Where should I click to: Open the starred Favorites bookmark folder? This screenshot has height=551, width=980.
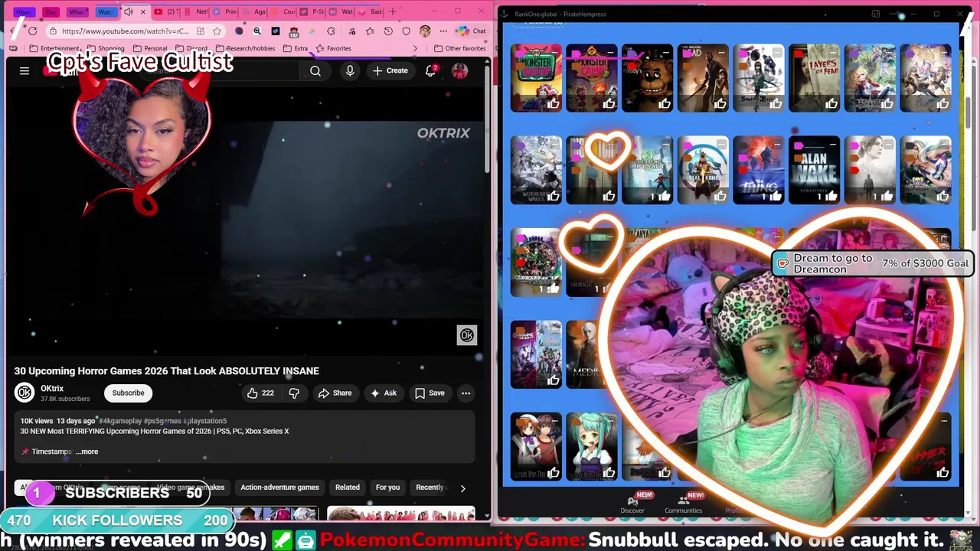pos(334,48)
